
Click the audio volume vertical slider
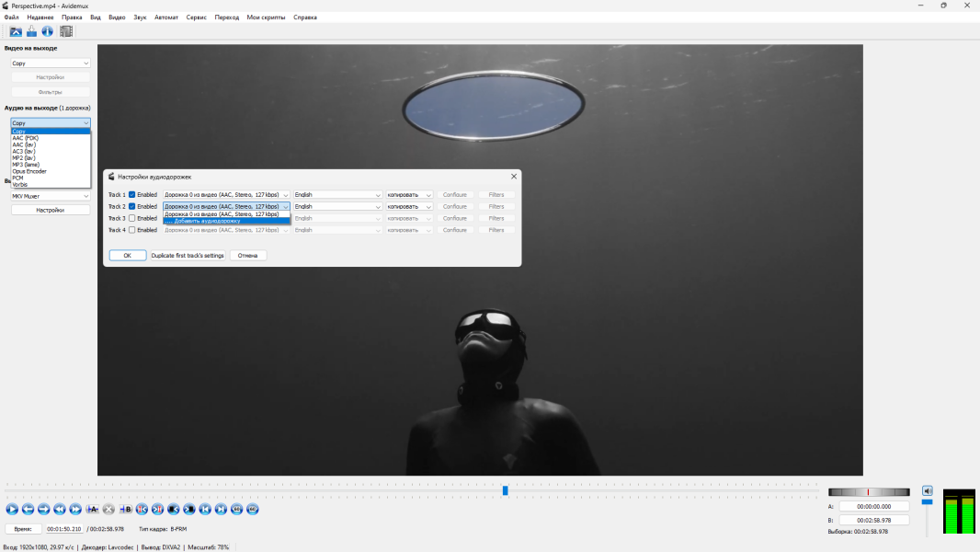[928, 517]
